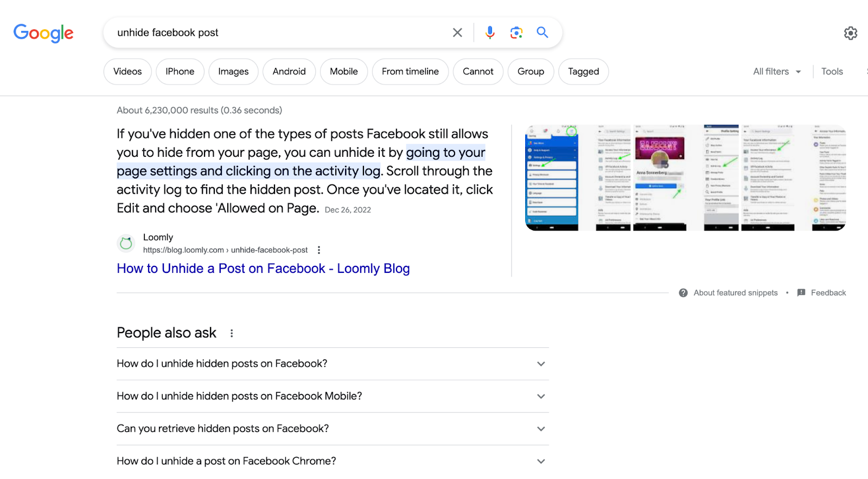Select the Group filter chip

[x=531, y=72]
